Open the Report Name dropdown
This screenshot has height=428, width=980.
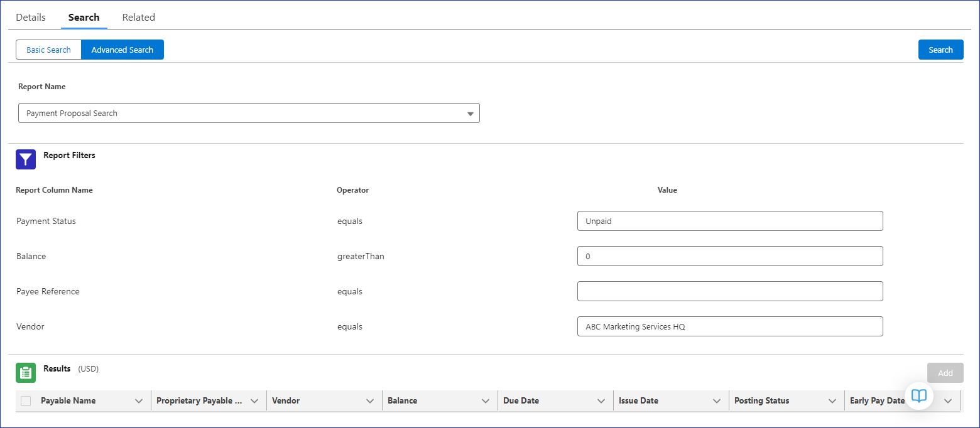coord(249,114)
